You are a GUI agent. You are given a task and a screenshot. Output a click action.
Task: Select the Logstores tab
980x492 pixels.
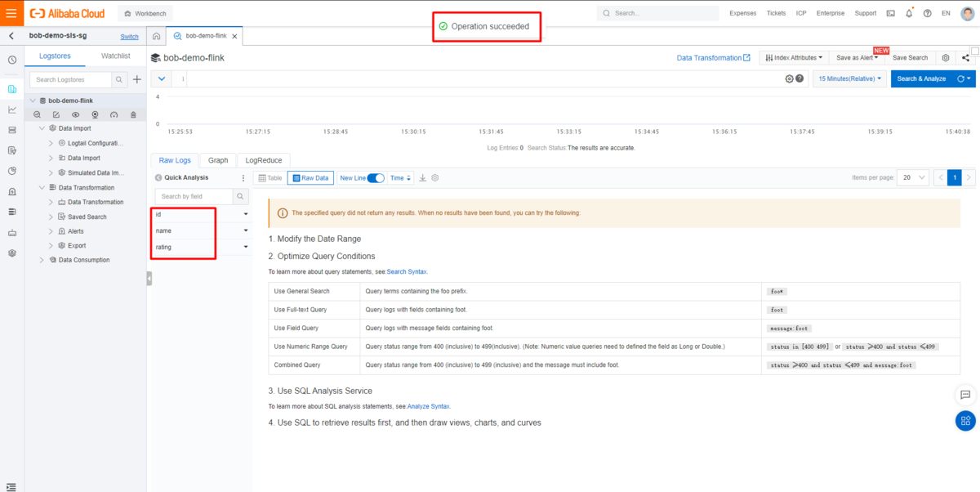tap(56, 56)
